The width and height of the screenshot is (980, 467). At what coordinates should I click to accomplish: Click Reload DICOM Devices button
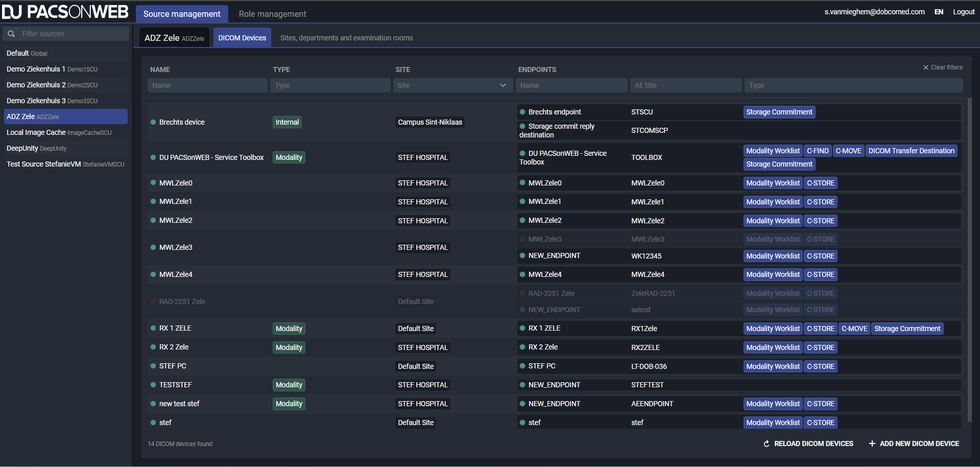click(808, 443)
